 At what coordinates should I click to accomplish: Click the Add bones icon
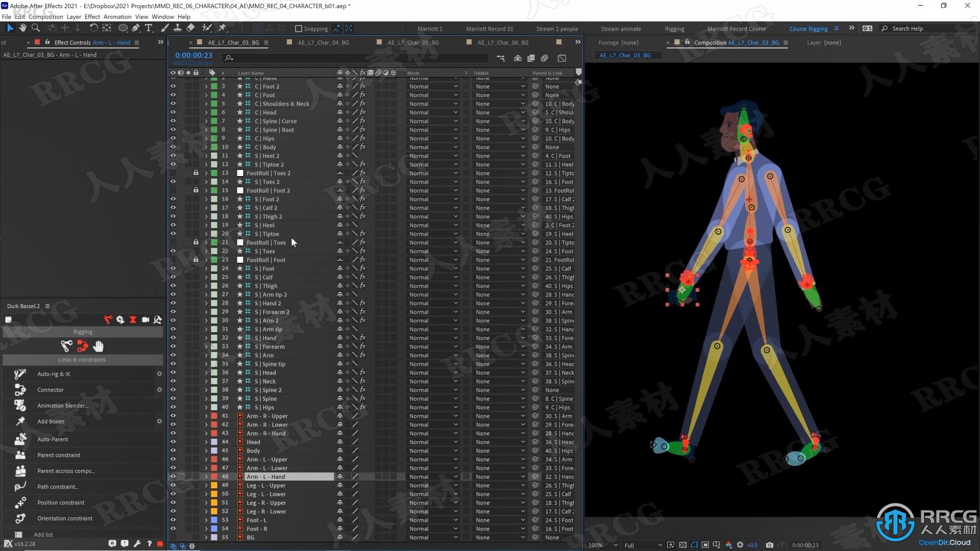(x=19, y=421)
